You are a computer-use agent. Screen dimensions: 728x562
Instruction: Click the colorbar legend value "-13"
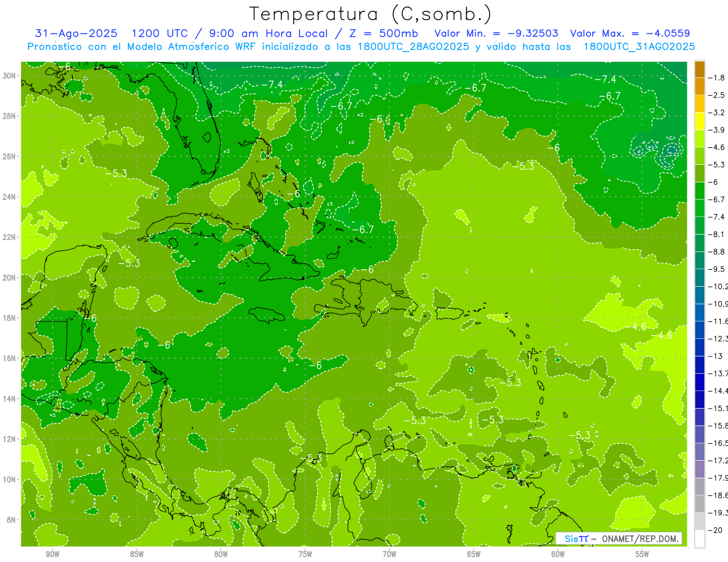pos(717,356)
